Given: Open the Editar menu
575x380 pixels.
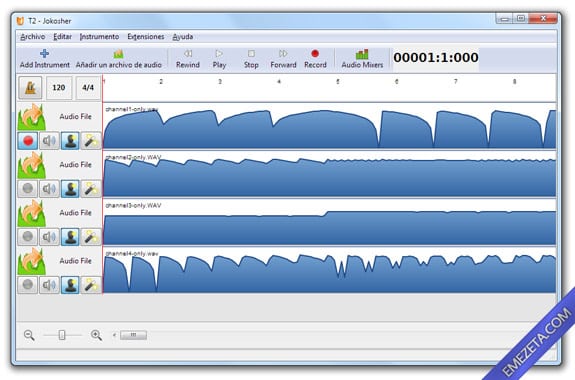Looking at the screenshot, I should pos(62,37).
